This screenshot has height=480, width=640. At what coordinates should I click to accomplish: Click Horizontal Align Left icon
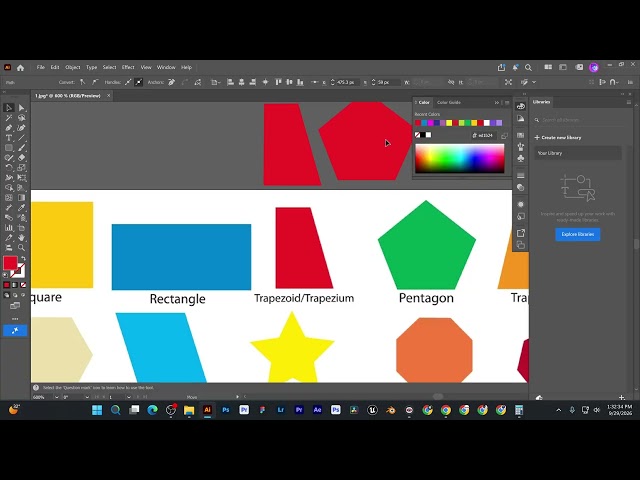tap(230, 82)
